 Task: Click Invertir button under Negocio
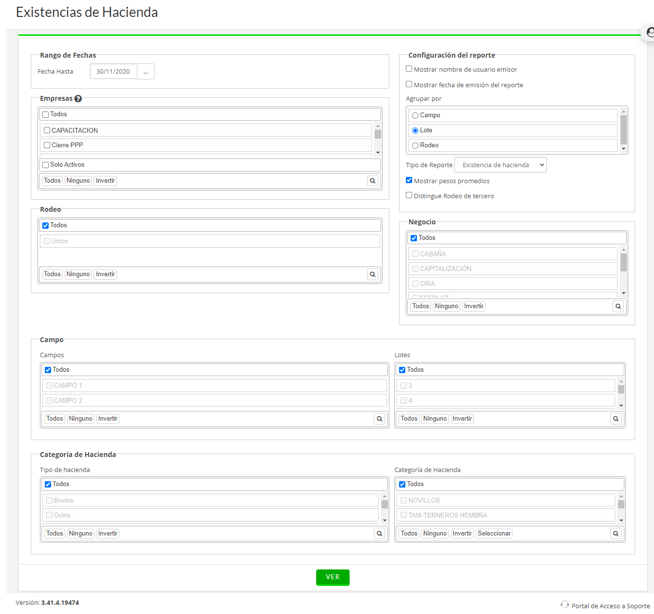coord(473,306)
